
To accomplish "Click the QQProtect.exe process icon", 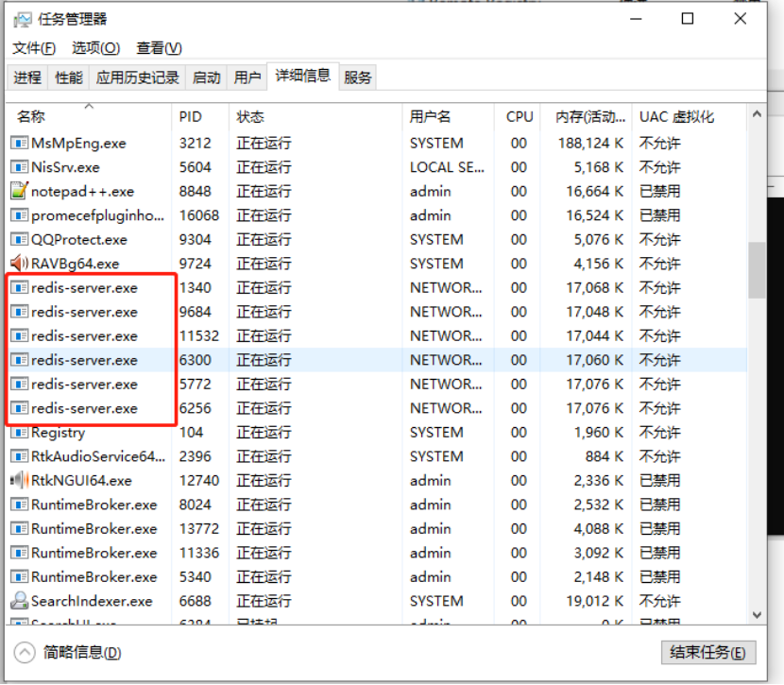I will coord(19,239).
